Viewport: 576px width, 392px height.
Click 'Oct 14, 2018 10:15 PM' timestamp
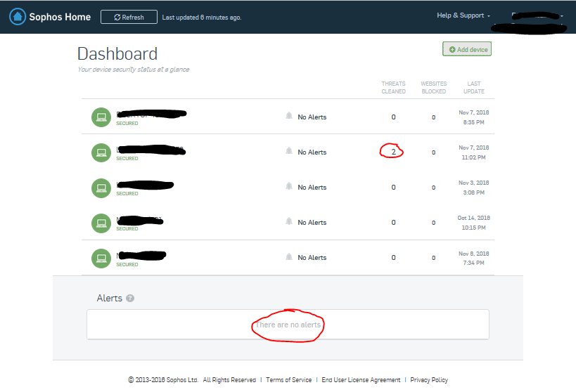pos(473,223)
